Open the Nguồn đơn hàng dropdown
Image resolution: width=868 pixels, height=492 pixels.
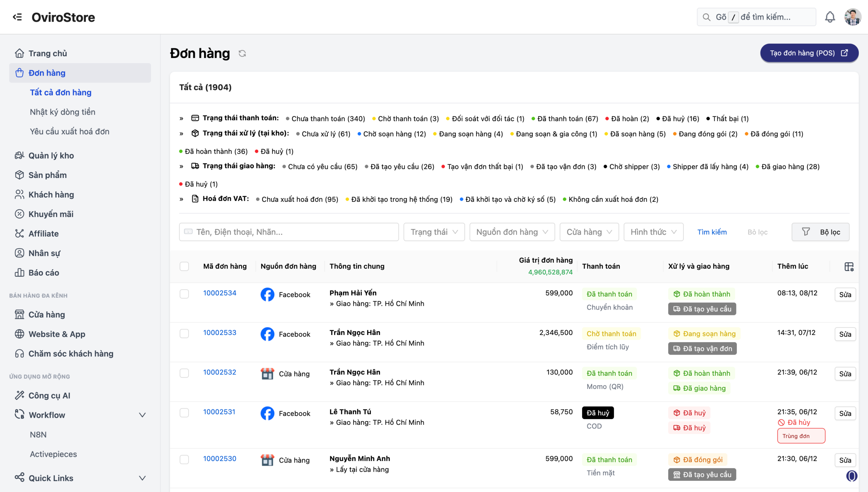click(512, 232)
